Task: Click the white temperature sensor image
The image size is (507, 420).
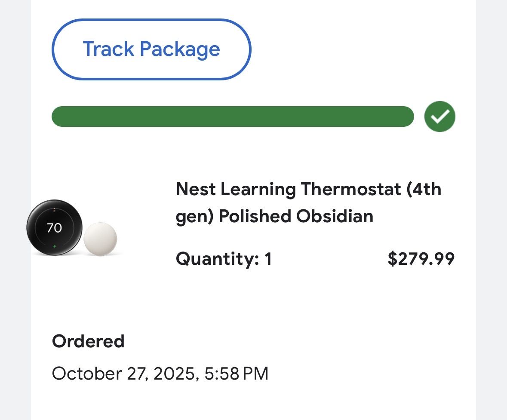Action: click(x=100, y=239)
